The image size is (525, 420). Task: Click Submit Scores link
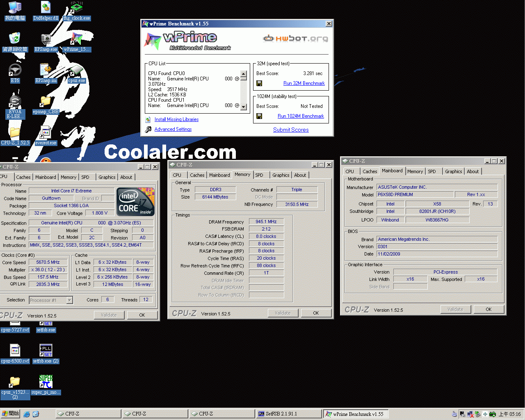point(291,130)
